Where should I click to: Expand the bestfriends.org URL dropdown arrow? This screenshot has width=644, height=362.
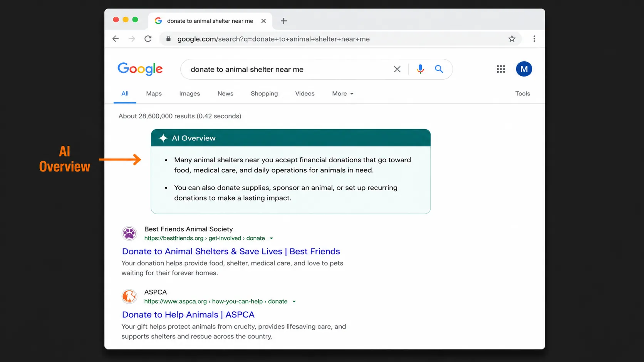pyautogui.click(x=271, y=239)
